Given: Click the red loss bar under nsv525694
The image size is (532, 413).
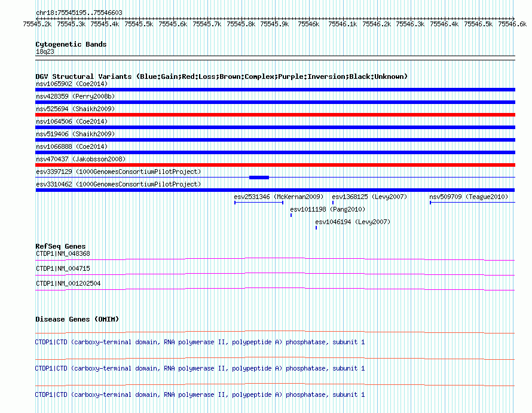Looking at the screenshot, I should pos(275,115).
